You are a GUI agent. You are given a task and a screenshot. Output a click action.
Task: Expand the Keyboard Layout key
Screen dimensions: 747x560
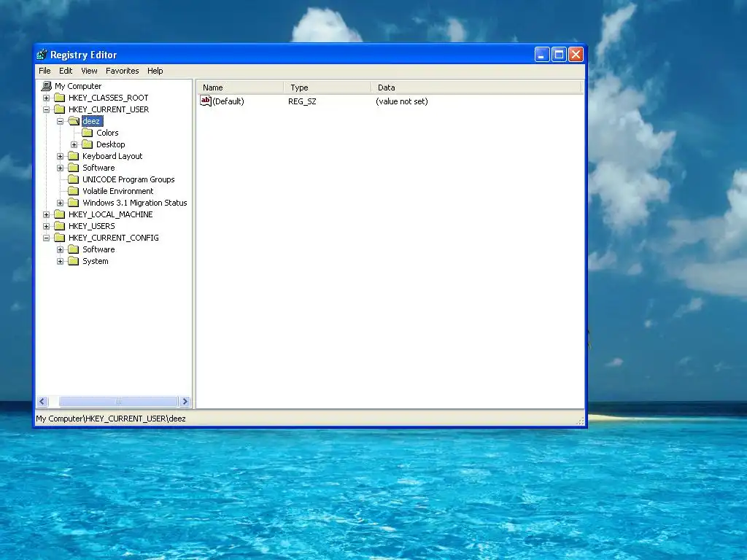(x=60, y=156)
